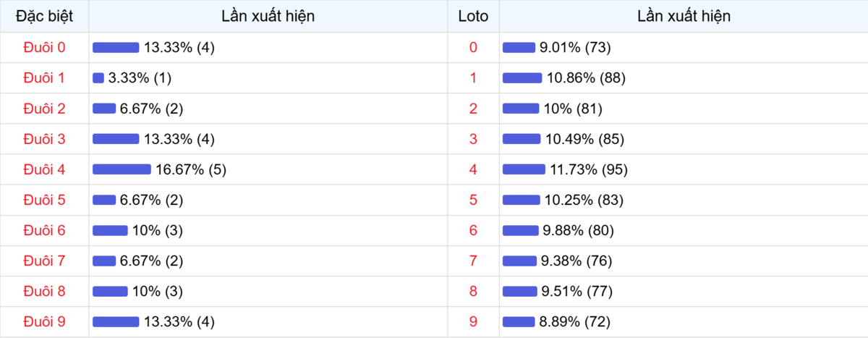Click the "13.33% (4)" value for Đuôi 3
Image resolution: width=868 pixels, height=338 pixels.
pos(179,139)
